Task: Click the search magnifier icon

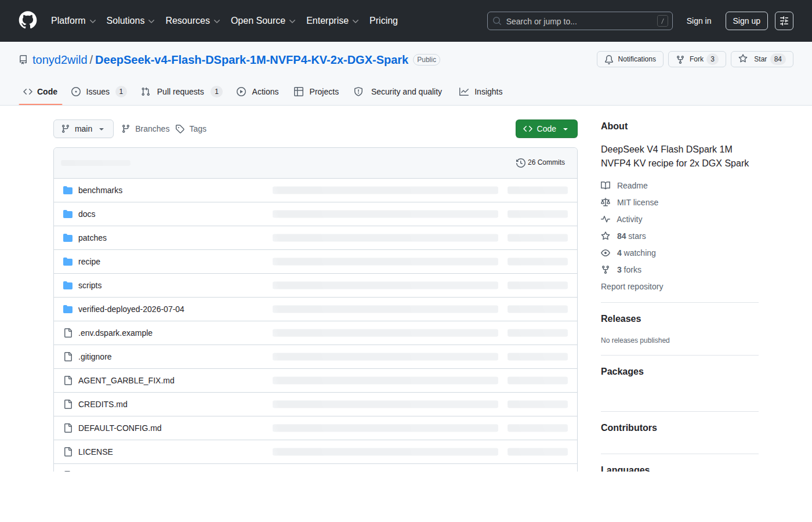Action: pos(497,21)
